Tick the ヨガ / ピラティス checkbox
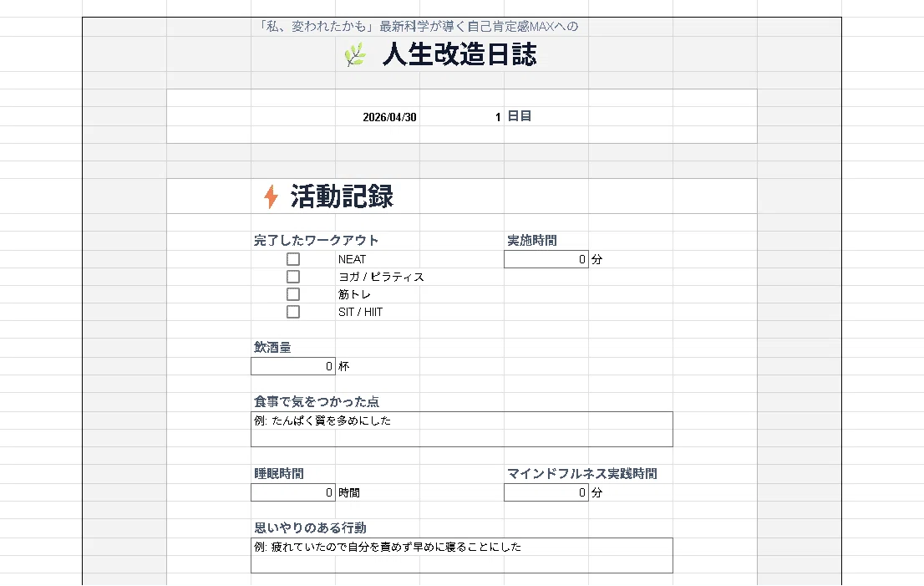The width and height of the screenshot is (924, 586). pos(293,277)
